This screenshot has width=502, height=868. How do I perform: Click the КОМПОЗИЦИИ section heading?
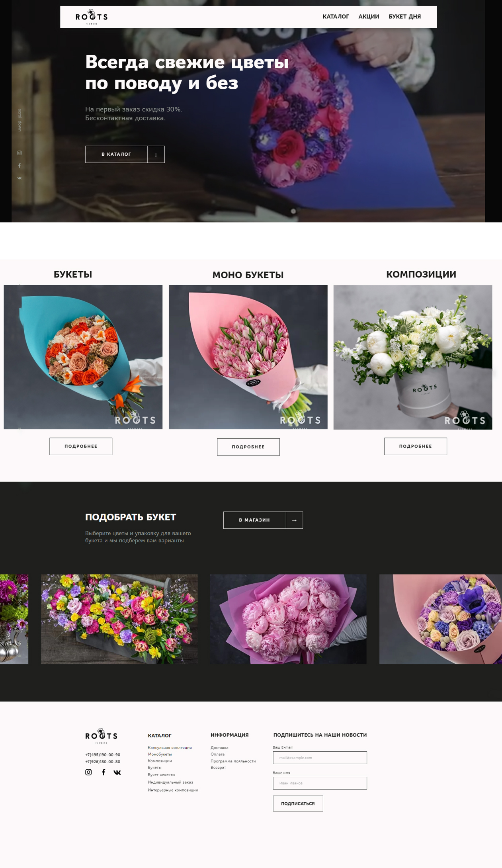(421, 274)
